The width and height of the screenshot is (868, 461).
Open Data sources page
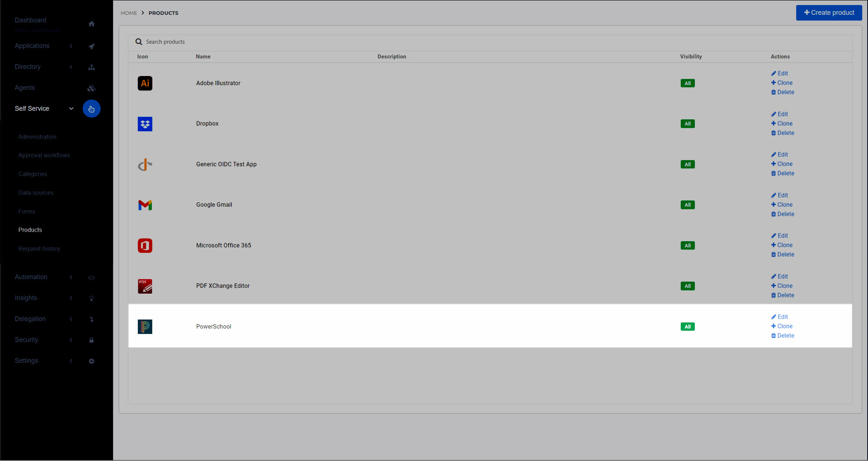[36, 193]
